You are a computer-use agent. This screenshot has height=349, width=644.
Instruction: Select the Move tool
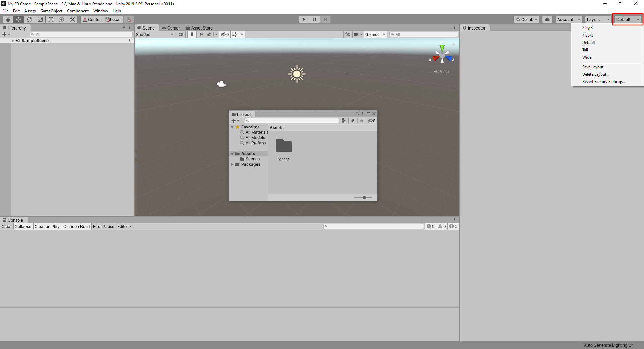[19, 19]
